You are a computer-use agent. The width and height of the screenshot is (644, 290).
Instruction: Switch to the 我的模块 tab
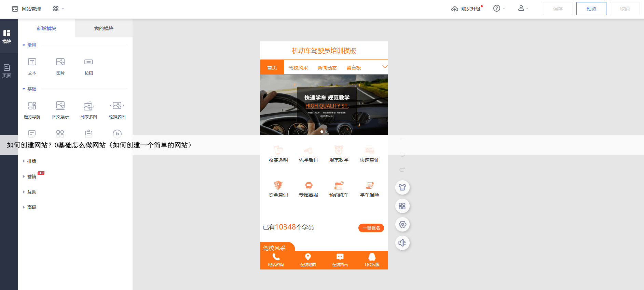[x=104, y=28]
